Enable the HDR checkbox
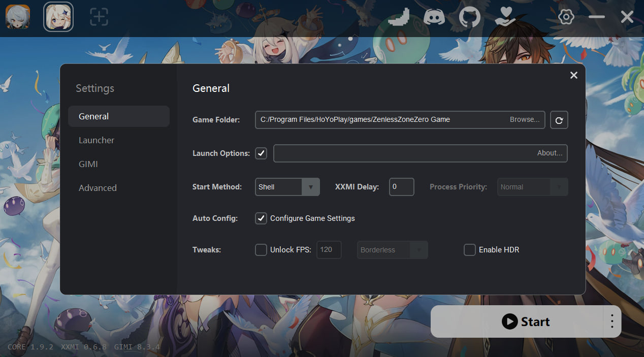Viewport: 644px width, 357px height. click(x=470, y=250)
